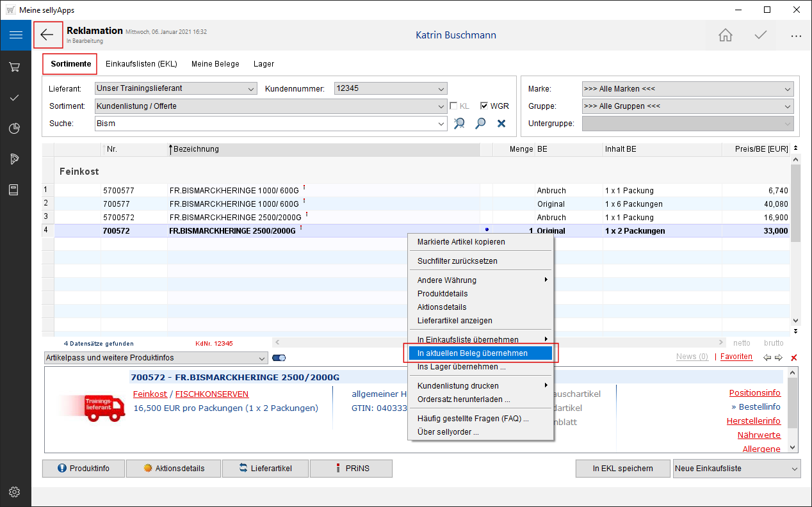Click the checkmark icon in header
The height and width of the screenshot is (507, 812).
pos(760,35)
